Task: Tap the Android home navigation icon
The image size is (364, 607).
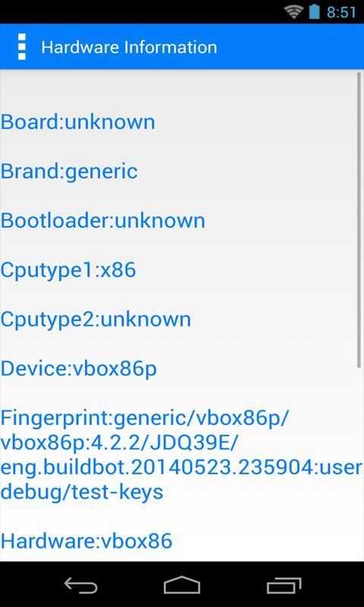Action: [x=182, y=585]
